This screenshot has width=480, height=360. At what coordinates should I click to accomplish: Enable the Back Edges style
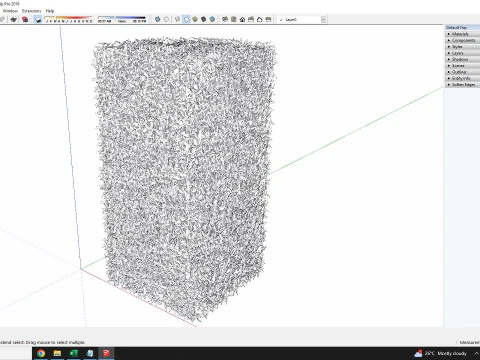tap(166, 19)
